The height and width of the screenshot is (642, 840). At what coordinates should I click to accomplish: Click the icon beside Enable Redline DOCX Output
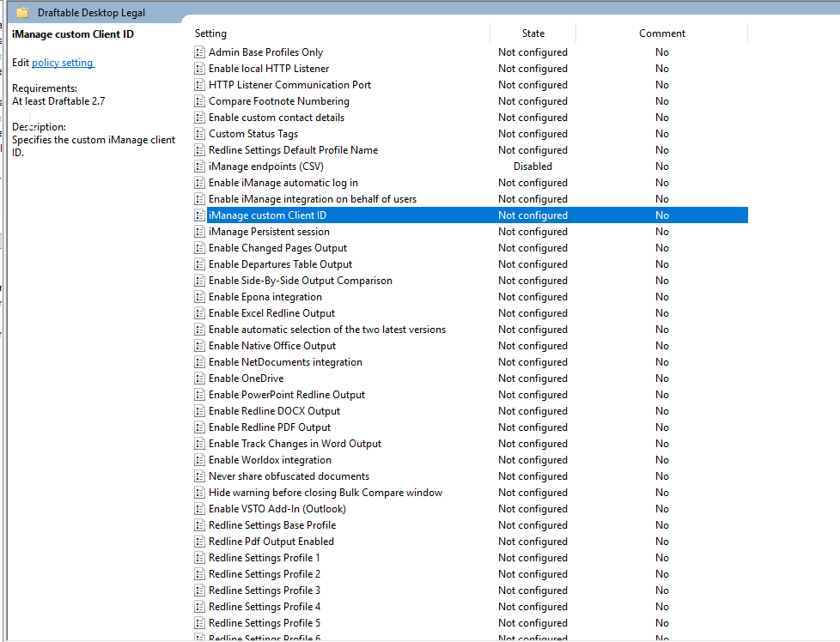[x=199, y=411]
